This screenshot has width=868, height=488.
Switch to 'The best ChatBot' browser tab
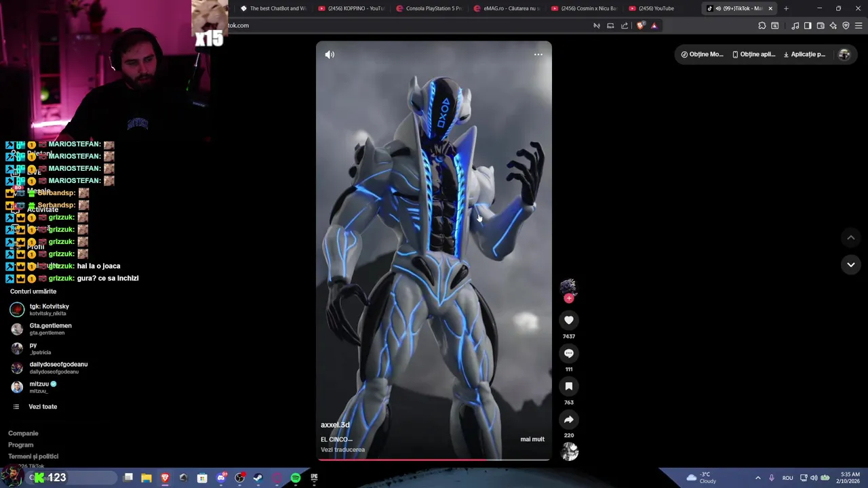tap(274, 8)
